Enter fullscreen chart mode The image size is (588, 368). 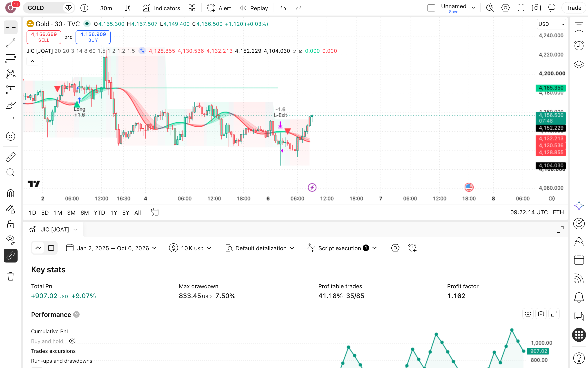[521, 8]
